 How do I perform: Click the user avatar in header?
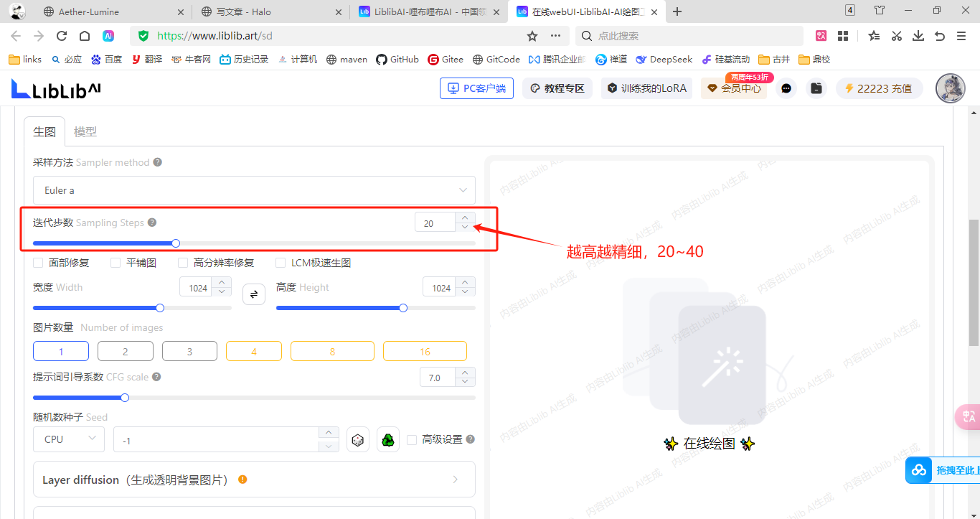[x=950, y=88]
